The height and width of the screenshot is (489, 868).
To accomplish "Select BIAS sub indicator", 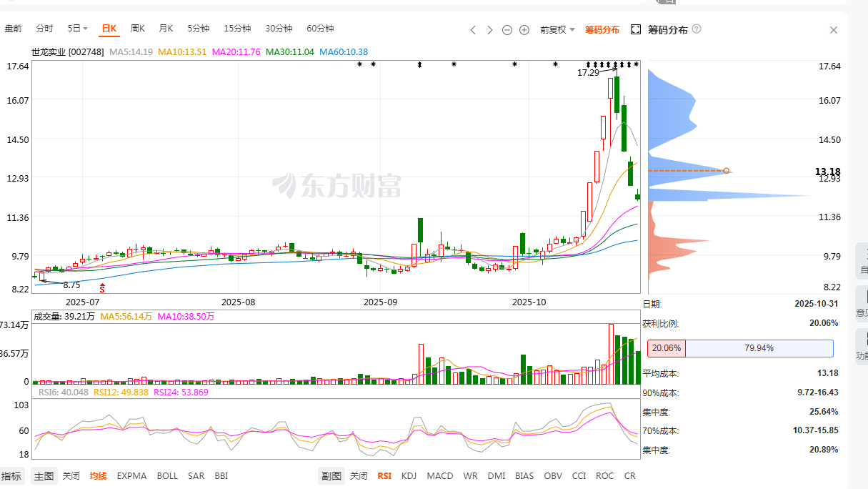I will pyautogui.click(x=524, y=476).
